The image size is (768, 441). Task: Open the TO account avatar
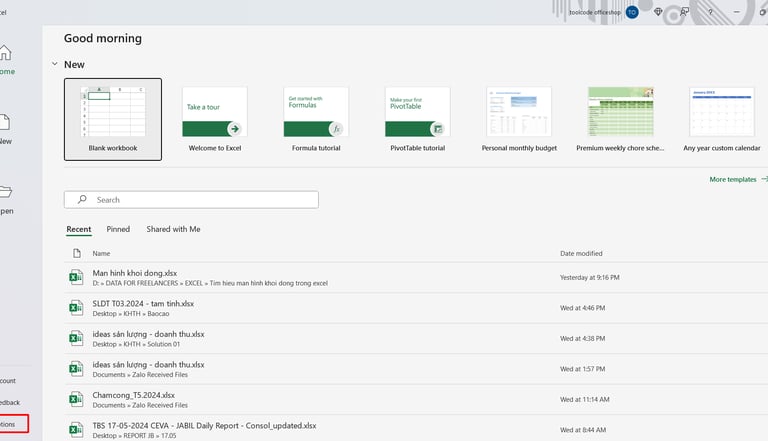coord(632,12)
